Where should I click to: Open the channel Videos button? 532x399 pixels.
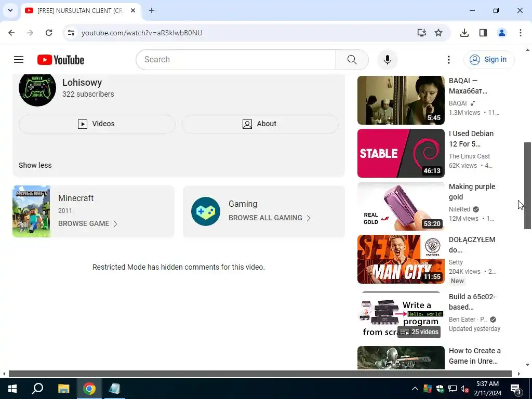pyautogui.click(x=97, y=124)
